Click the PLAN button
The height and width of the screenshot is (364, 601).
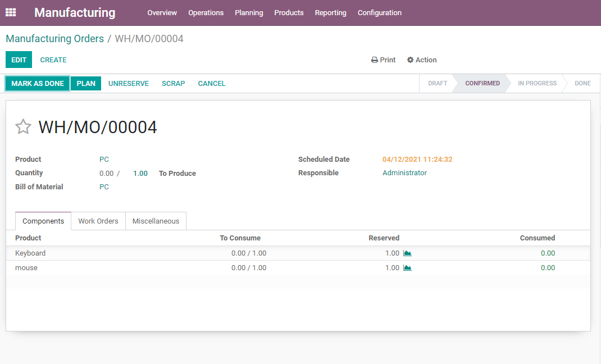pyautogui.click(x=86, y=84)
